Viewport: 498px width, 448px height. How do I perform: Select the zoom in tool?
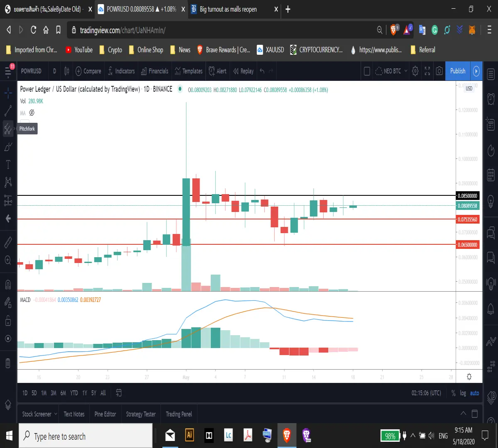[8, 260]
